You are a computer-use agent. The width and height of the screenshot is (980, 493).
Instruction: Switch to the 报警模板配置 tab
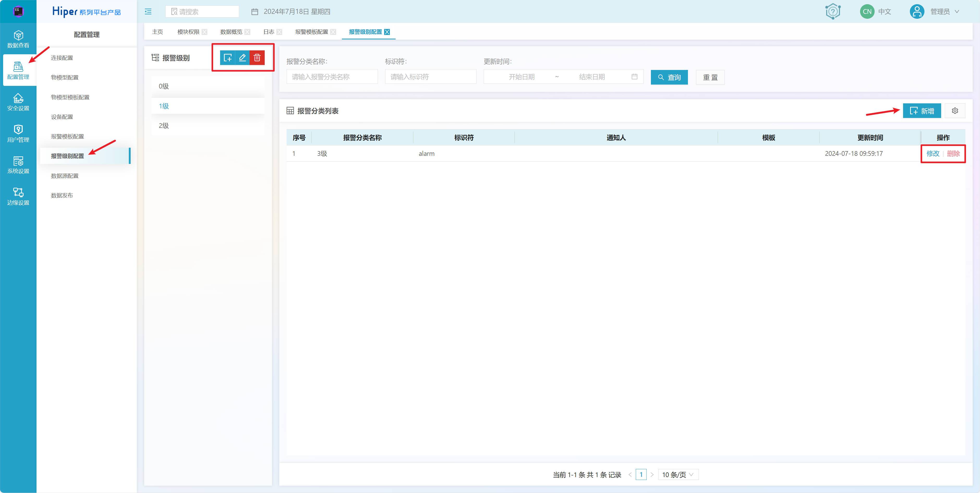(x=312, y=32)
